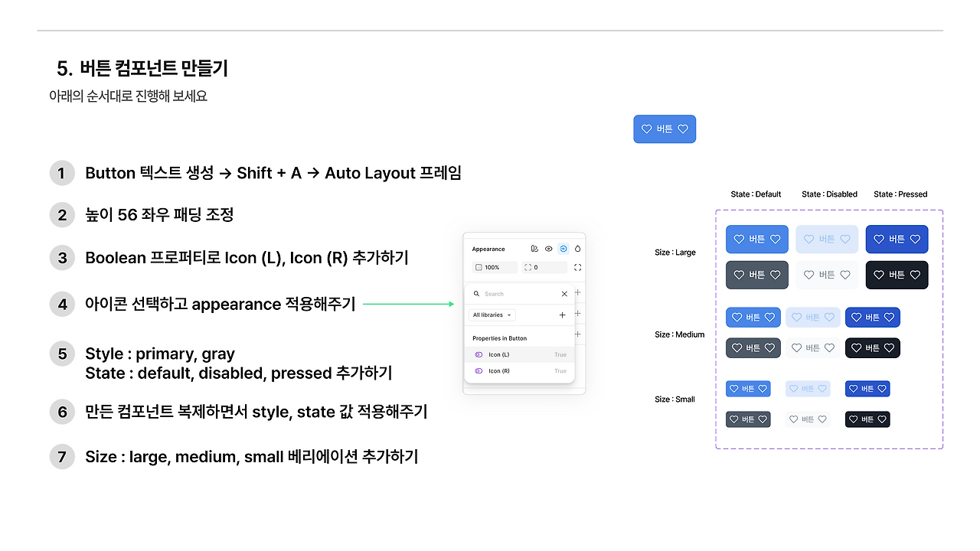Image resolution: width=980 pixels, height=551 pixels.
Task: Click left heart in Large primary Pressed 버튼
Action: click(x=878, y=240)
